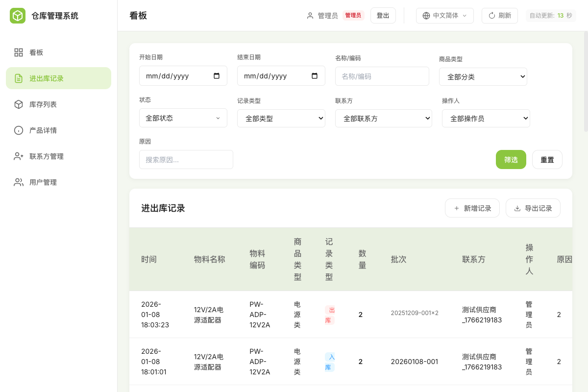
Task: Click the box icon beside 库存列表
Action: (19, 104)
